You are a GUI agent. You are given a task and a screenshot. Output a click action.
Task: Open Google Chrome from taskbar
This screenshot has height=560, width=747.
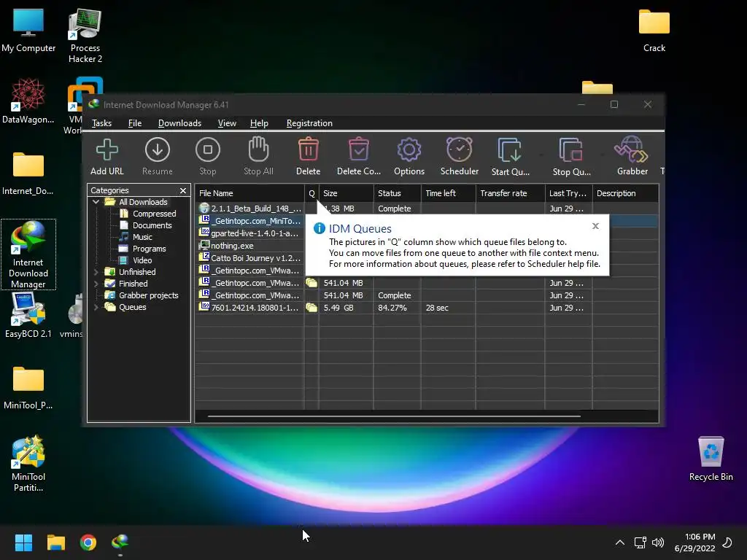coord(88,542)
